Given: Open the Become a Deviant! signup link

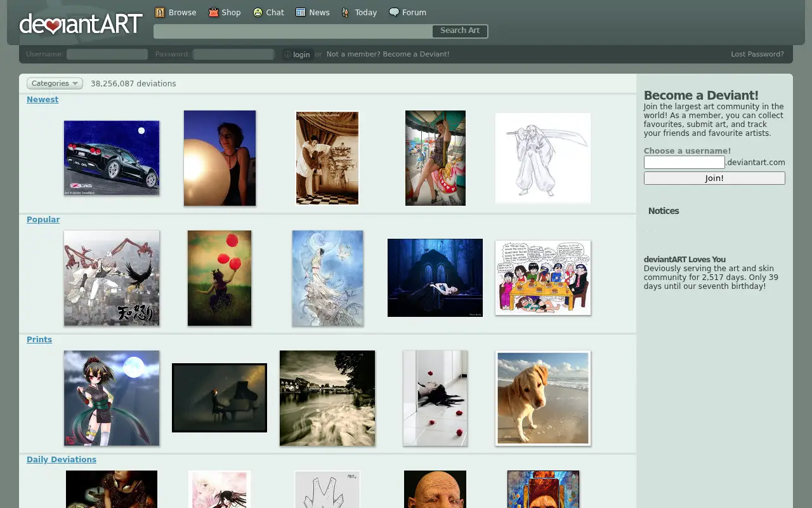Looking at the screenshot, I should pos(388,54).
